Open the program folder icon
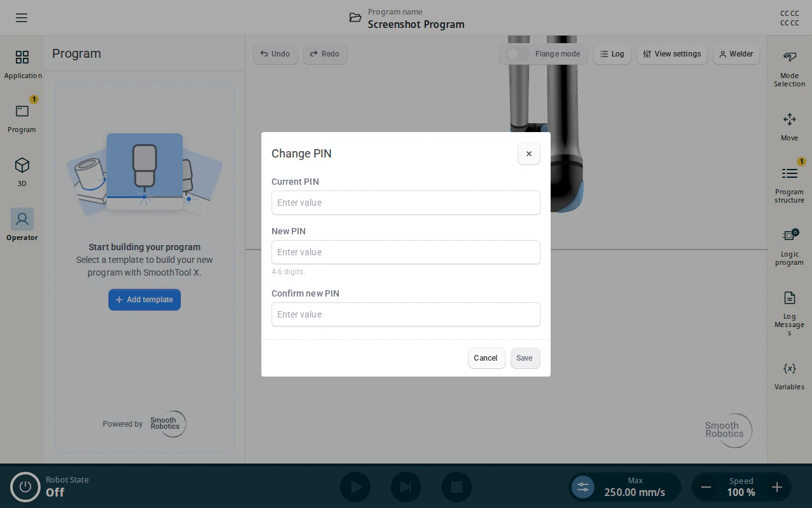Screen dimensions: 812x508 click(x=355, y=18)
